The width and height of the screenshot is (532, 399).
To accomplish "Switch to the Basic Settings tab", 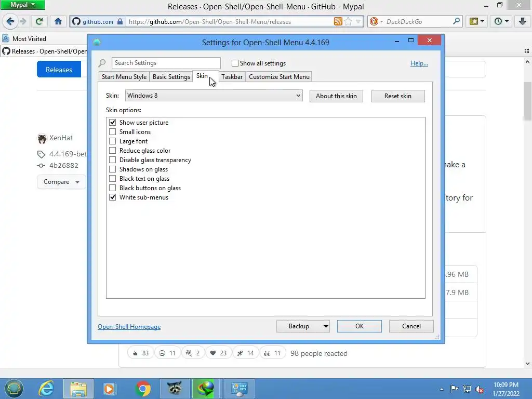I will [171, 77].
